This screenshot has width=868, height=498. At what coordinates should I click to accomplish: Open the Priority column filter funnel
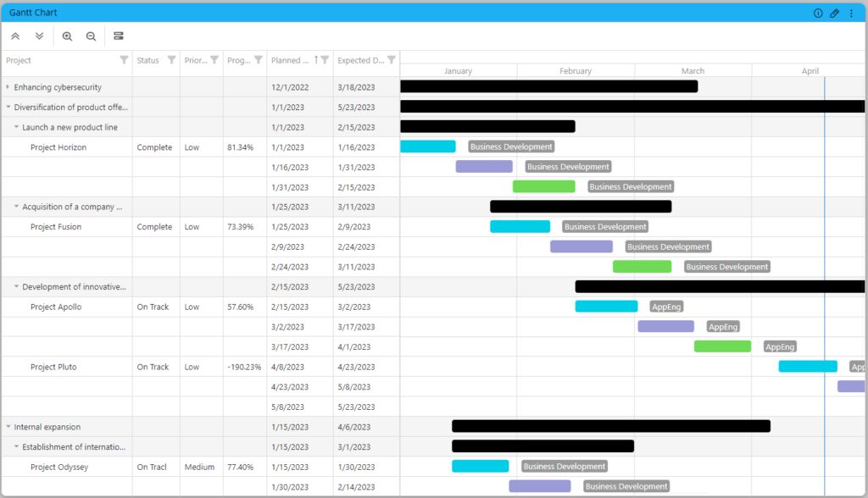[x=214, y=61]
